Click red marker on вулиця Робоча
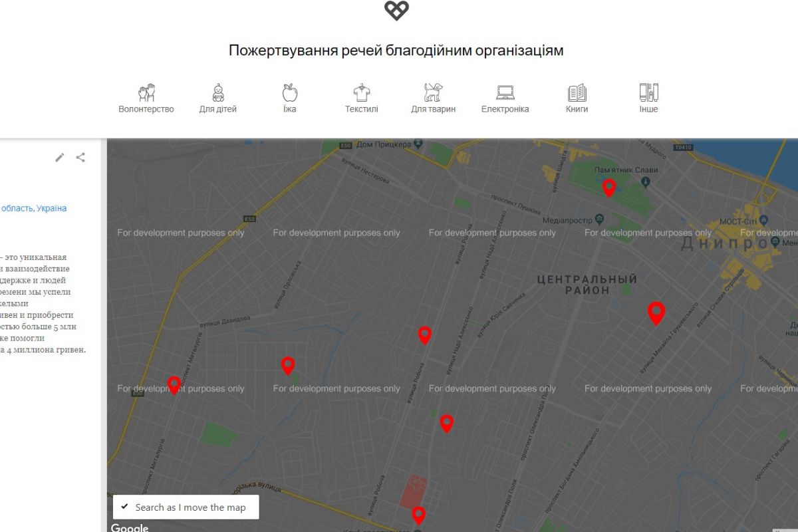This screenshot has height=532, width=798. (x=424, y=335)
